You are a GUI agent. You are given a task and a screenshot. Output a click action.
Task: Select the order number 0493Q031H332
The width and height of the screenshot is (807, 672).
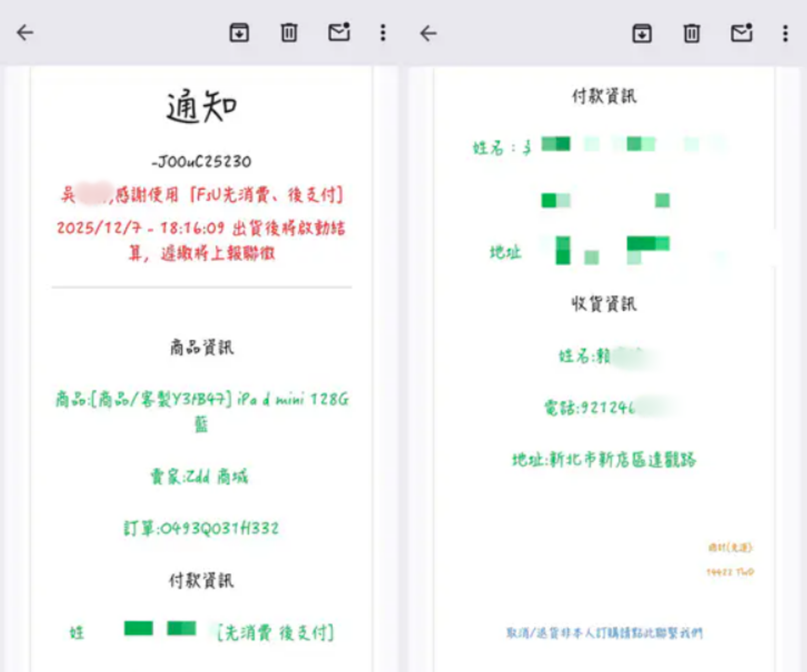click(x=202, y=527)
